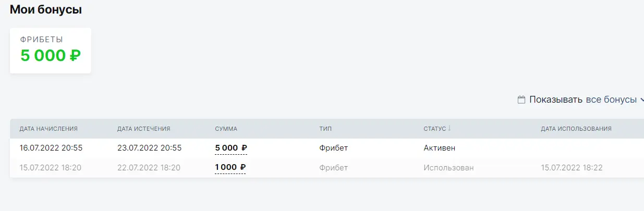Click the Показывать label

point(556,100)
